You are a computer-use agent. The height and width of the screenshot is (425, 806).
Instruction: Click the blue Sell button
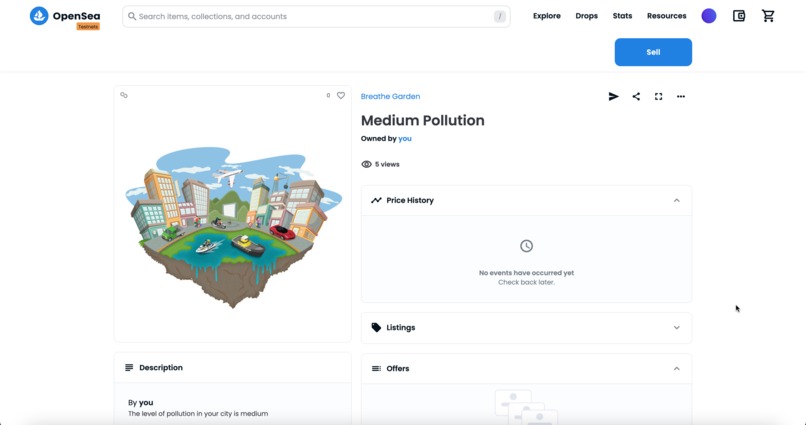[x=653, y=52]
